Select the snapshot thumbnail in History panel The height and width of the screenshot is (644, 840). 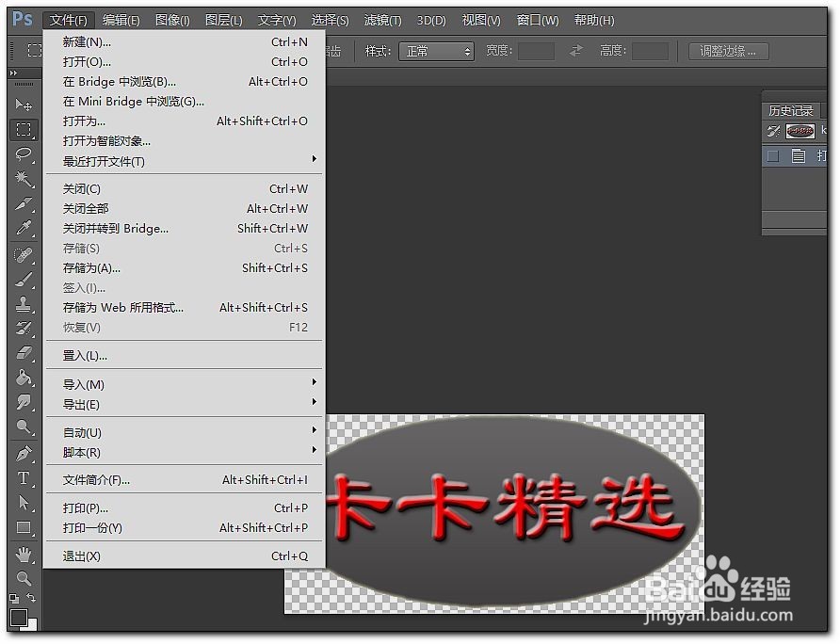[800, 131]
